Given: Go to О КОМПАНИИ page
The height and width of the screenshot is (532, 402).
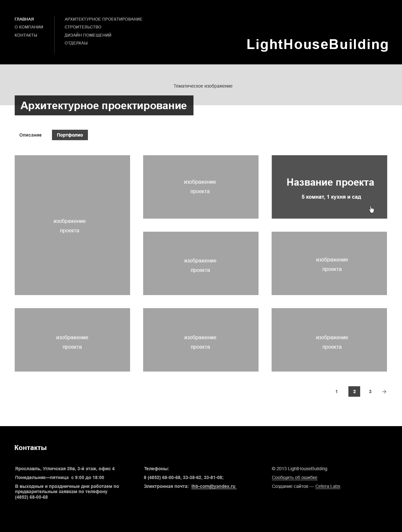Looking at the screenshot, I should [29, 27].
